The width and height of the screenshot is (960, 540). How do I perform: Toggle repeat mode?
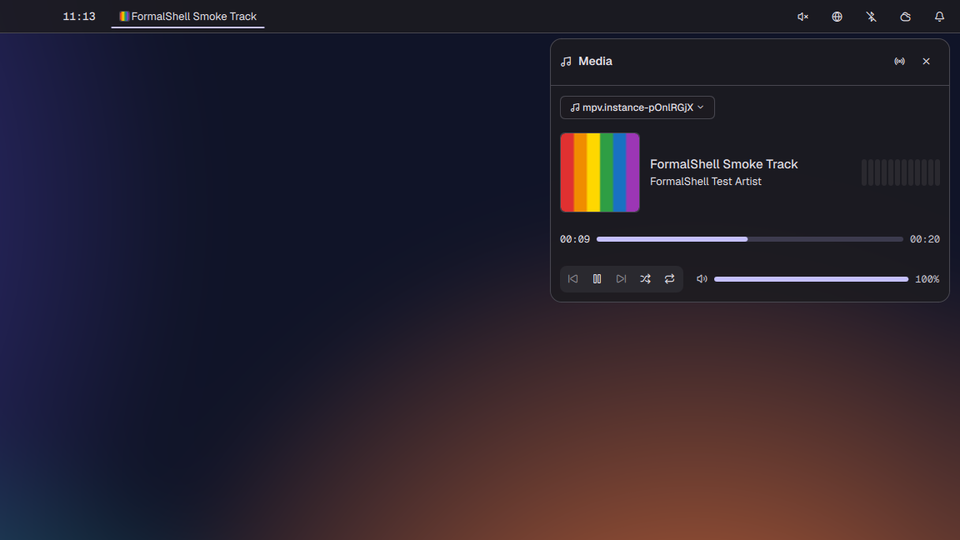(x=670, y=279)
